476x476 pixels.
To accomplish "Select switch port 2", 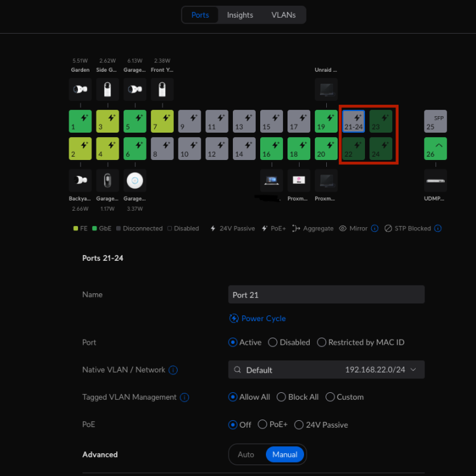I will (x=80, y=149).
